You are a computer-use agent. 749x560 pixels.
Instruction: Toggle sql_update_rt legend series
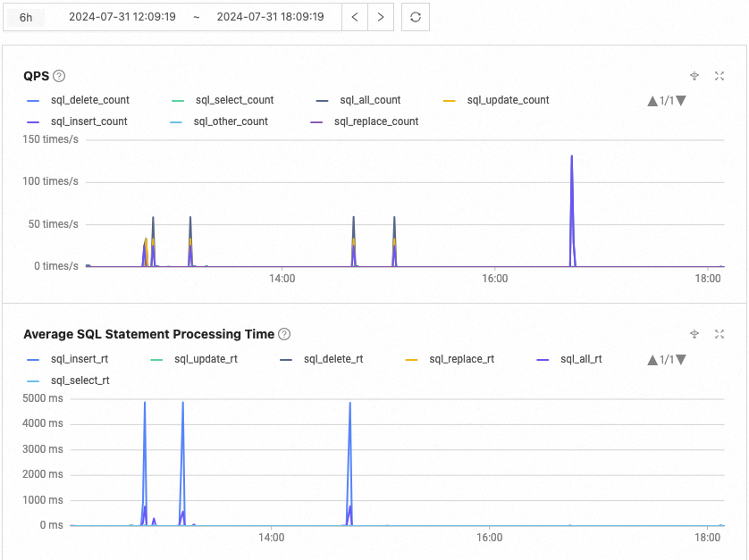(194, 359)
